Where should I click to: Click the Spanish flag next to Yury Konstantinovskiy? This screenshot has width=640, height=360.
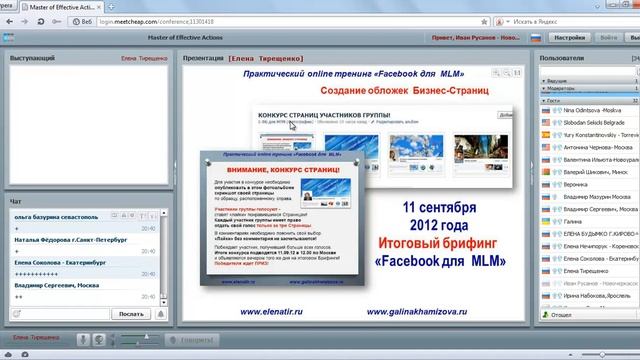pos(546,135)
